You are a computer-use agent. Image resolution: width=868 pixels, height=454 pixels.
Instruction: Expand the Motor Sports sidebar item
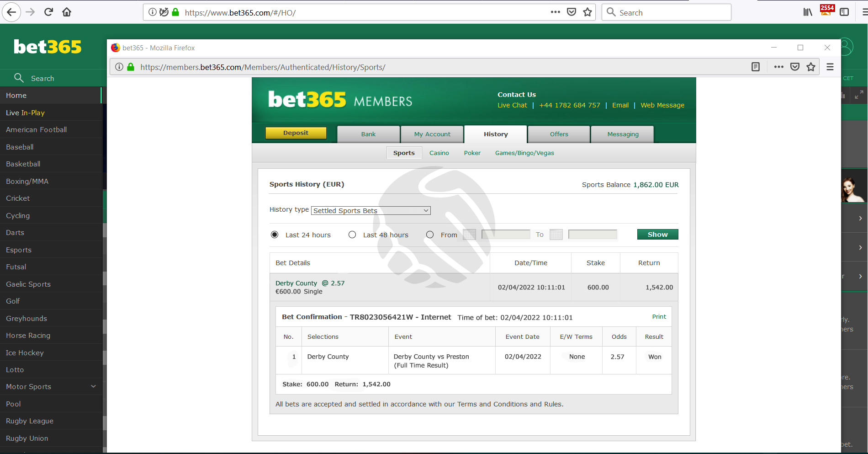(93, 386)
